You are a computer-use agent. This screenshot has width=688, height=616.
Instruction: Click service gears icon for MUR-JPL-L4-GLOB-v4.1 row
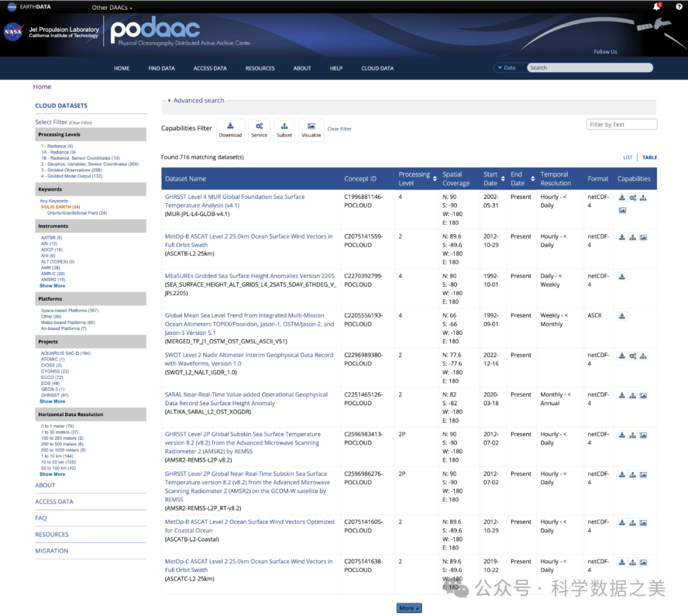[633, 198]
